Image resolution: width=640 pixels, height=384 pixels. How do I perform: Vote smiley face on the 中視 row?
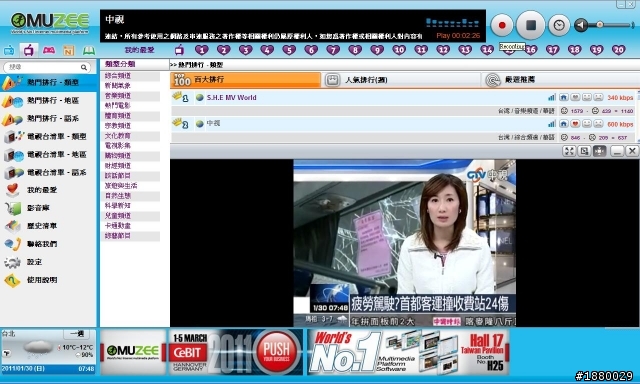coord(587,124)
